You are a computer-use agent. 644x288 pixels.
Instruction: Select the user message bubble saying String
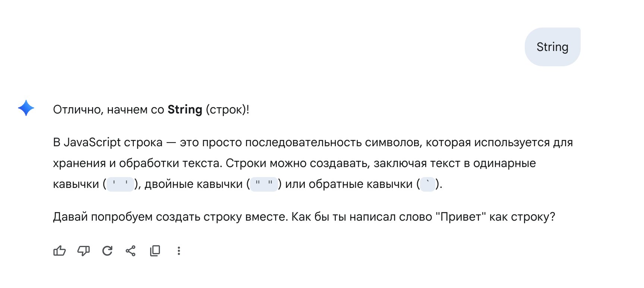[x=552, y=47]
